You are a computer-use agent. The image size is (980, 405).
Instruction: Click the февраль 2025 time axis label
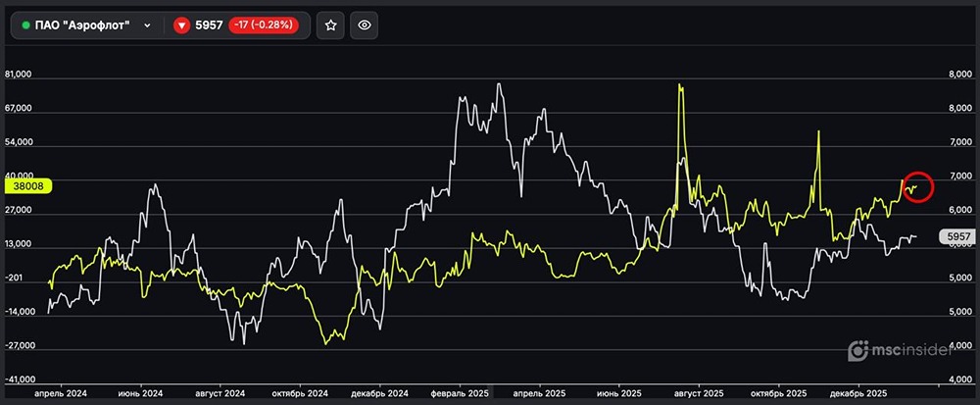(x=462, y=391)
